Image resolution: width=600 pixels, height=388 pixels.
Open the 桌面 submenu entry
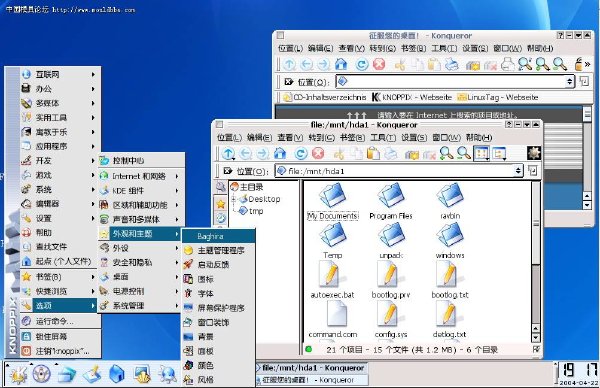click(x=140, y=277)
